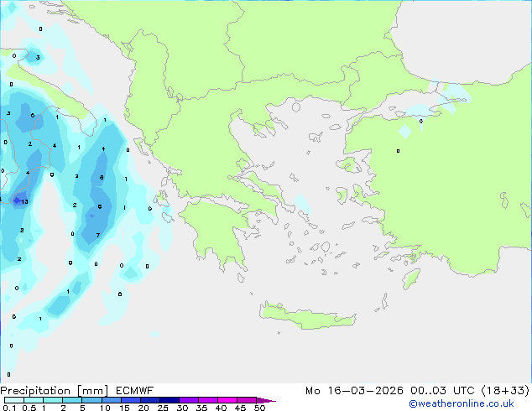Open the weatheronline.co.uk copyright link
Image resolution: width=532 pixels, height=411 pixels.
point(462,403)
